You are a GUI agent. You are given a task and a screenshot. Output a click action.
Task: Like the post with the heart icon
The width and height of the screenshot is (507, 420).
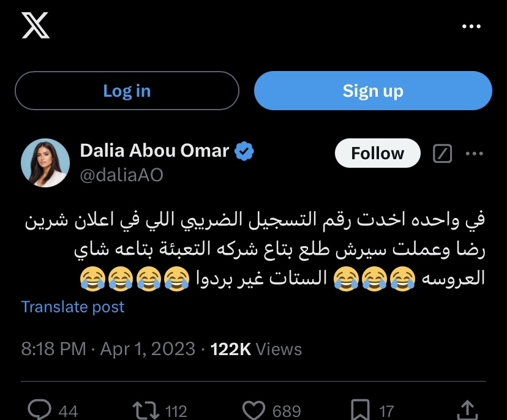pyautogui.click(x=254, y=410)
